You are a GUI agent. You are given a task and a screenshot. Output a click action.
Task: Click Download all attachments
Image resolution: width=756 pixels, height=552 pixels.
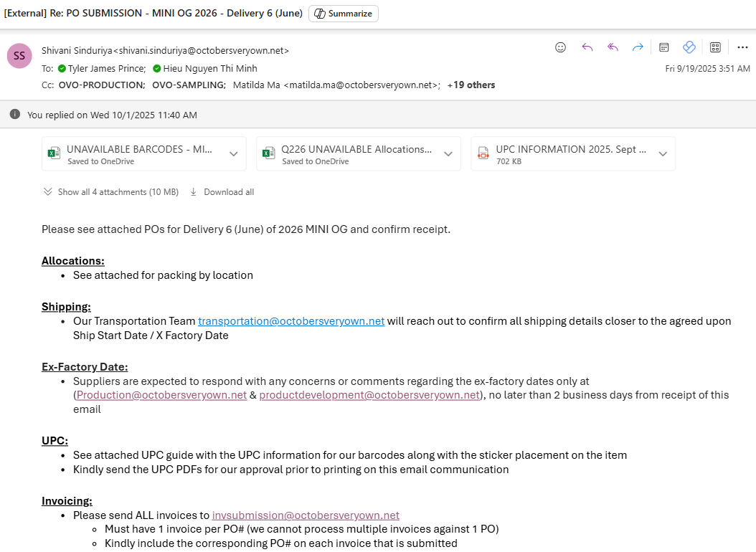click(222, 192)
